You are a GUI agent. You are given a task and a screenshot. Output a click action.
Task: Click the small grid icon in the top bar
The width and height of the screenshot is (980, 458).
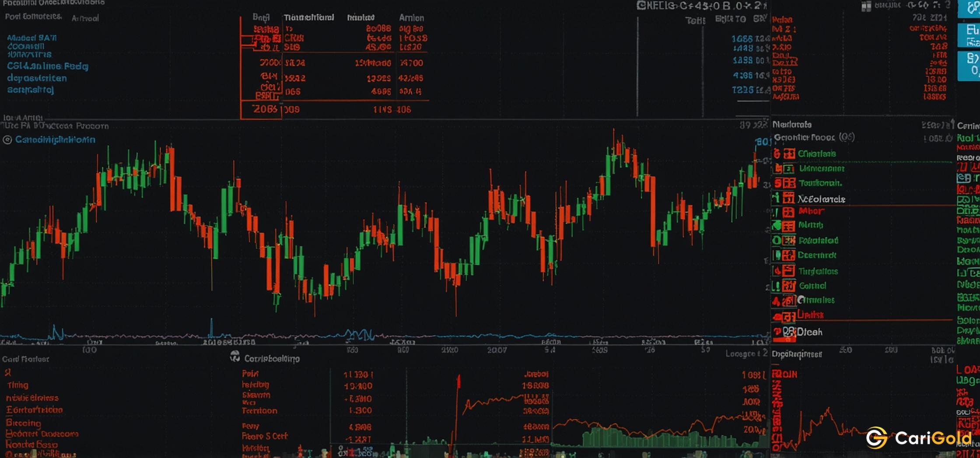[866, 6]
